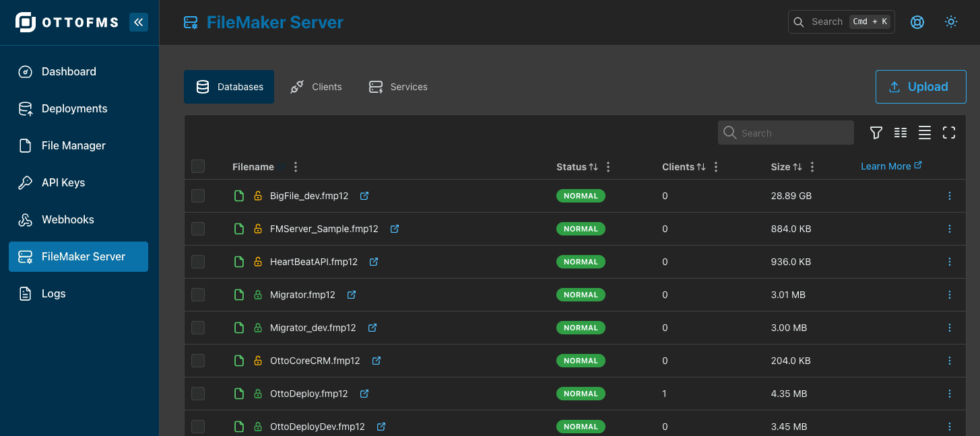This screenshot has width=980, height=436.
Task: Open the help icon in the top bar
Action: [917, 22]
